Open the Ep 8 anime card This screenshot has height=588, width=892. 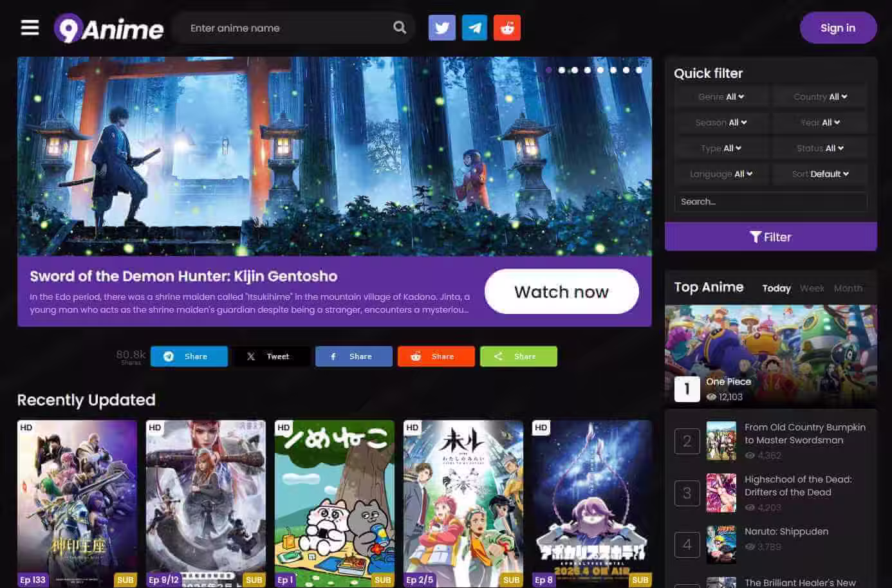pyautogui.click(x=592, y=504)
